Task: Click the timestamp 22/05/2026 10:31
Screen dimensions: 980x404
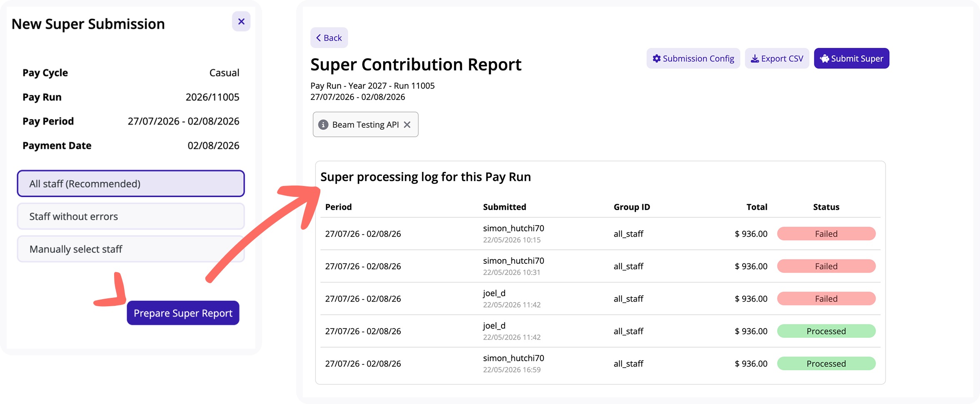Action: 511,273
